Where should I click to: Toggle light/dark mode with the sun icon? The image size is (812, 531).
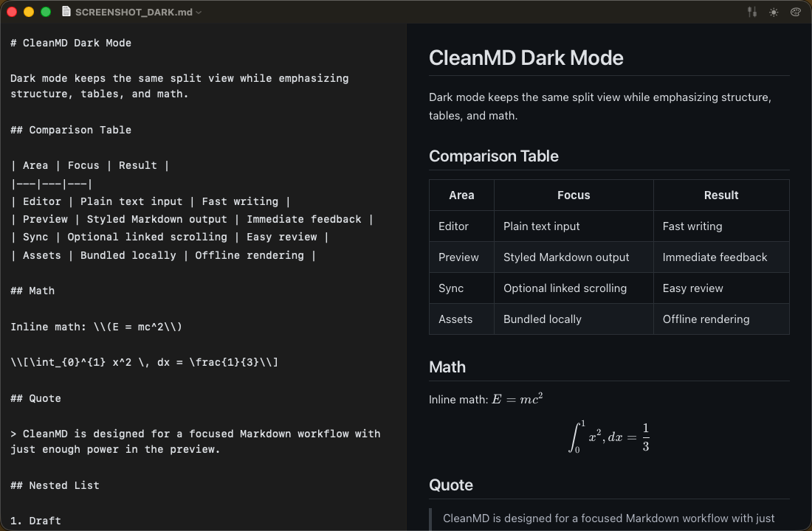(774, 12)
